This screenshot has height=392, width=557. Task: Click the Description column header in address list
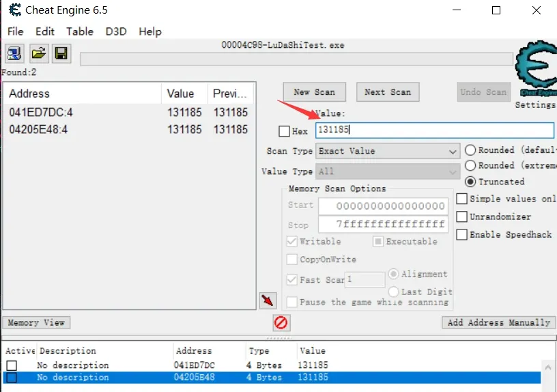click(x=105, y=351)
